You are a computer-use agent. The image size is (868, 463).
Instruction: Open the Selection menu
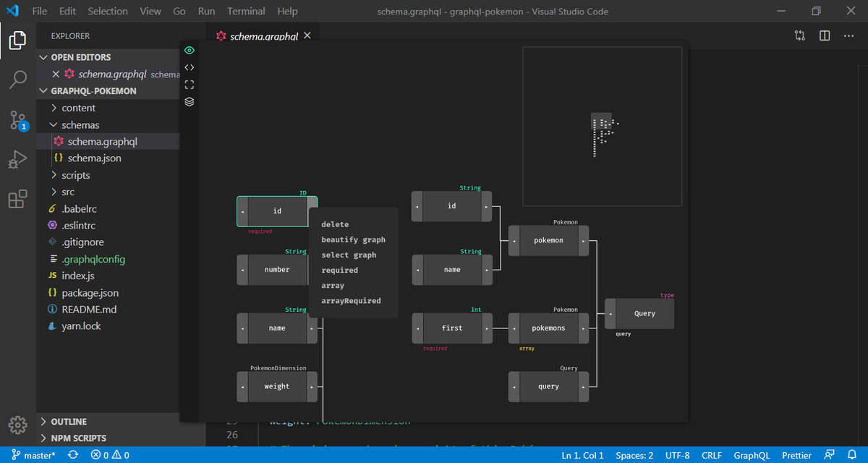pos(108,12)
